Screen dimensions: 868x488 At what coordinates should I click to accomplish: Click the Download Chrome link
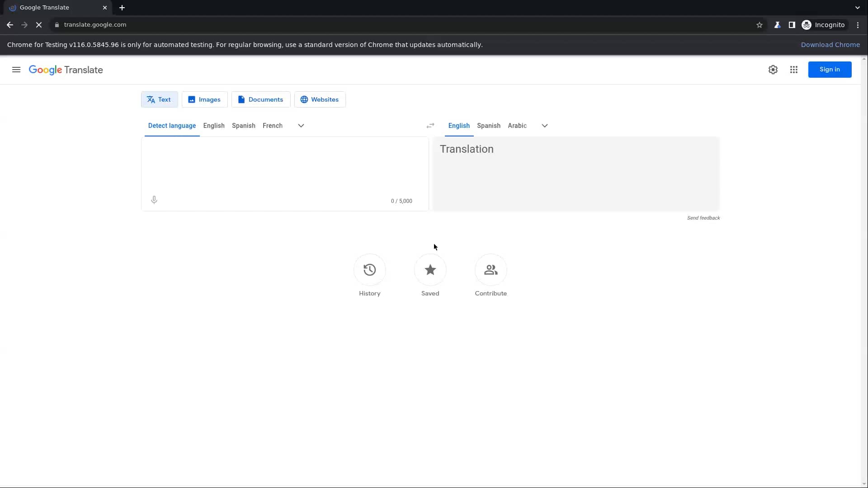tap(830, 45)
